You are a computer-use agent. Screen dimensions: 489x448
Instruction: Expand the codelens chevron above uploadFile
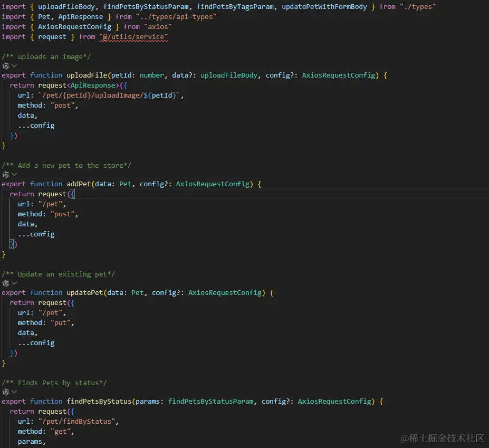coord(14,66)
